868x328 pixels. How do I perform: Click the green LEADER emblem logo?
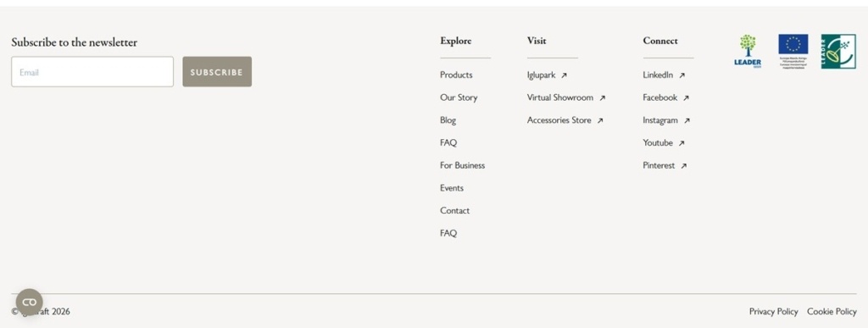tap(838, 52)
